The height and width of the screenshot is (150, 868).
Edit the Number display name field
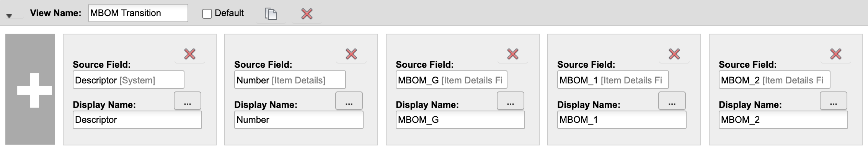[299, 120]
